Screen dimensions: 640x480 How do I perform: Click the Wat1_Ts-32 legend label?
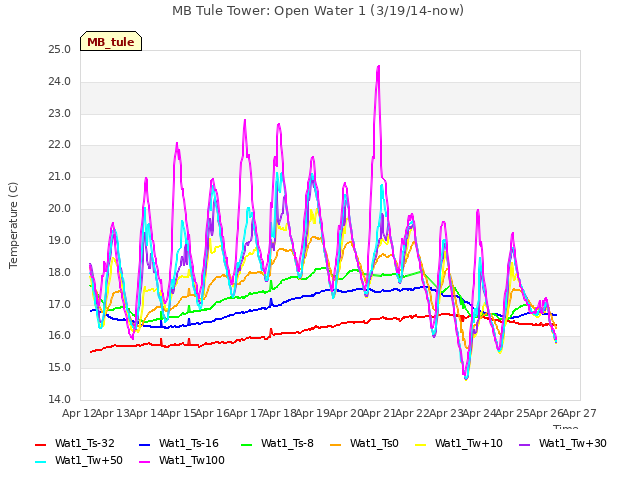[84, 444]
